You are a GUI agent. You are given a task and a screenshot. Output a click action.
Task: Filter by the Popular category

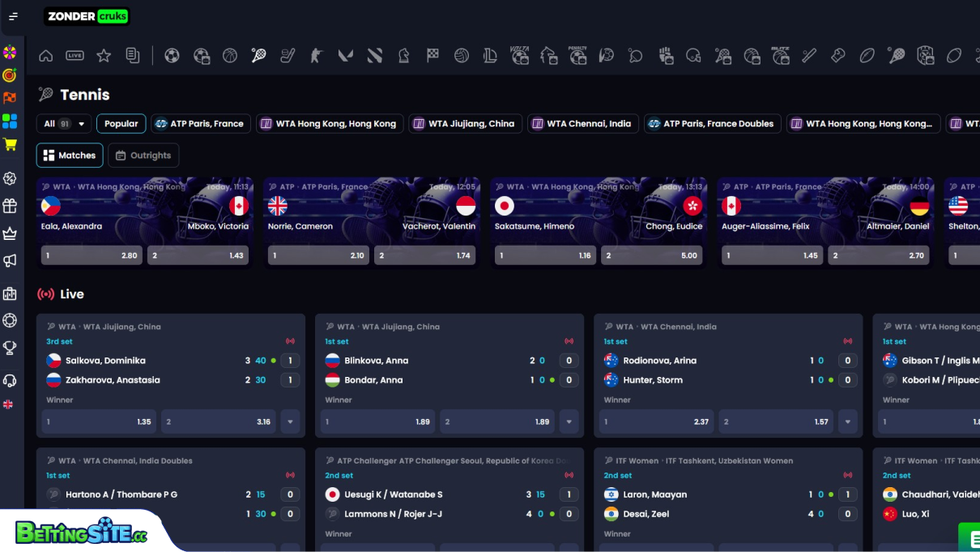[x=121, y=123]
